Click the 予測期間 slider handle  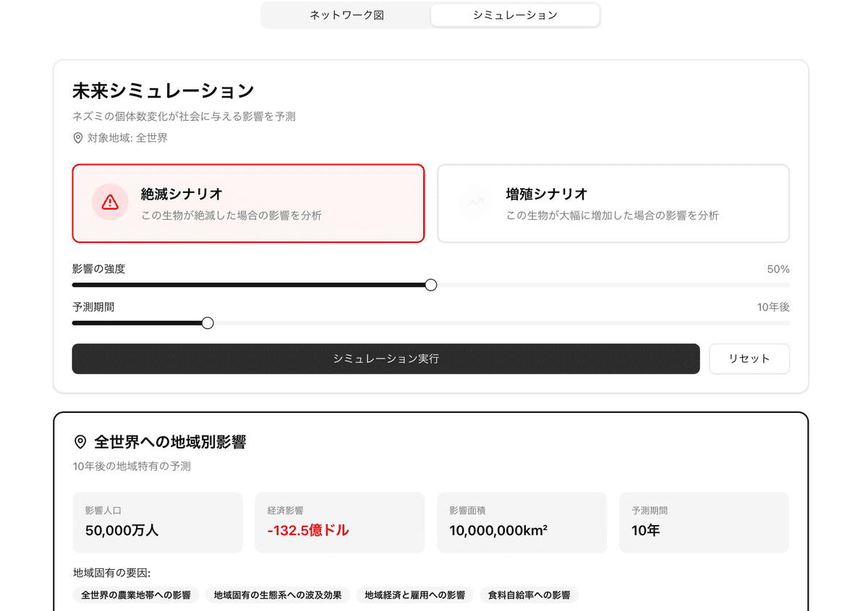(208, 322)
